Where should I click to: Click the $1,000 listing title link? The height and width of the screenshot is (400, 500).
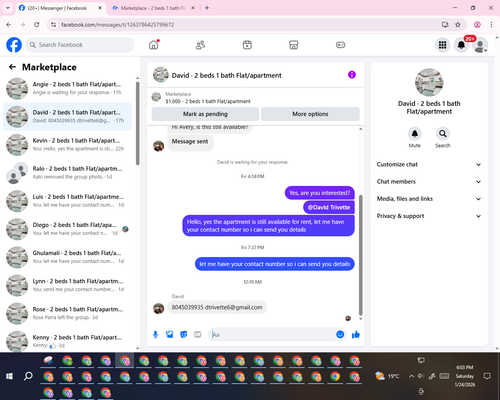pos(208,101)
